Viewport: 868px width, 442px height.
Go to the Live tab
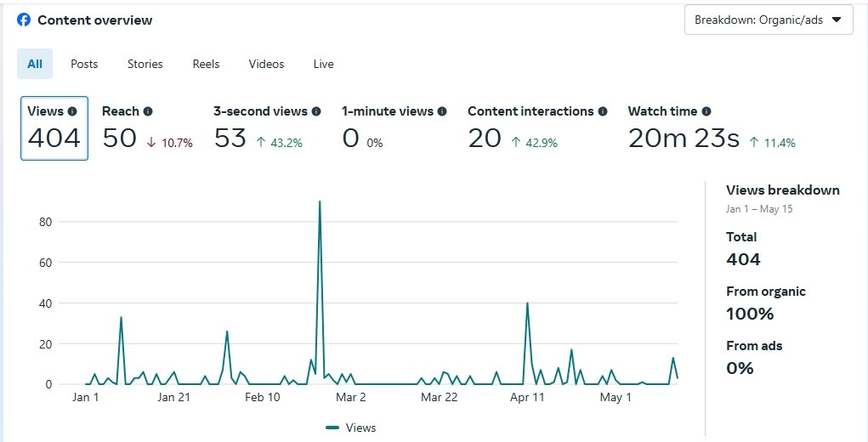[x=323, y=64]
